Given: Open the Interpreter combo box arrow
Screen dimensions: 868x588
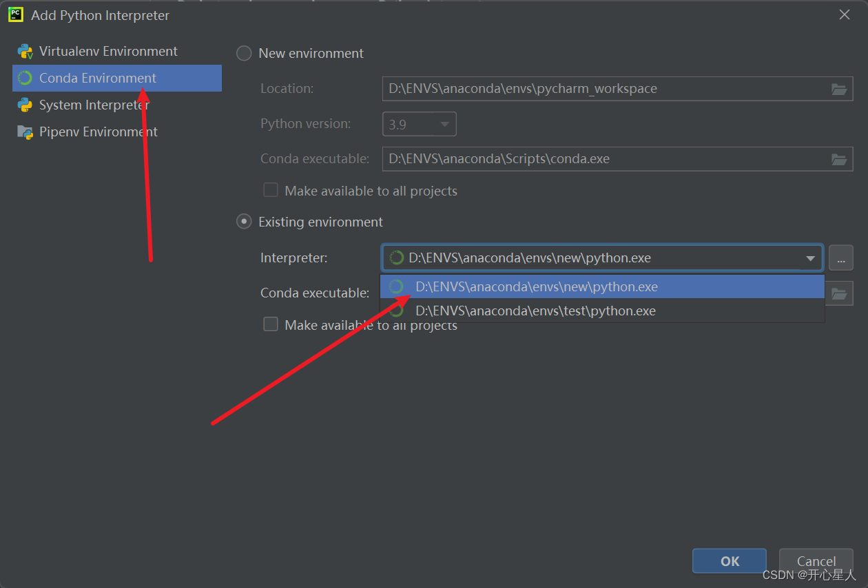Looking at the screenshot, I should point(810,258).
